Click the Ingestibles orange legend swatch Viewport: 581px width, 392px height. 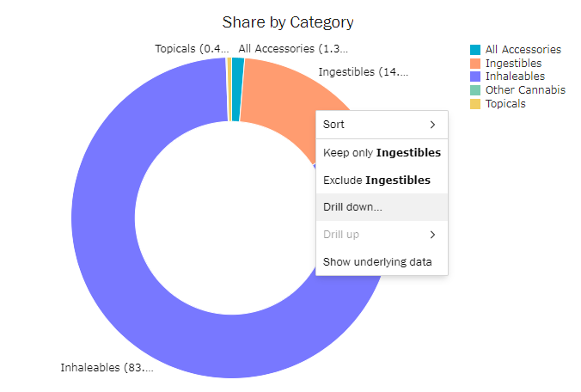(x=475, y=64)
